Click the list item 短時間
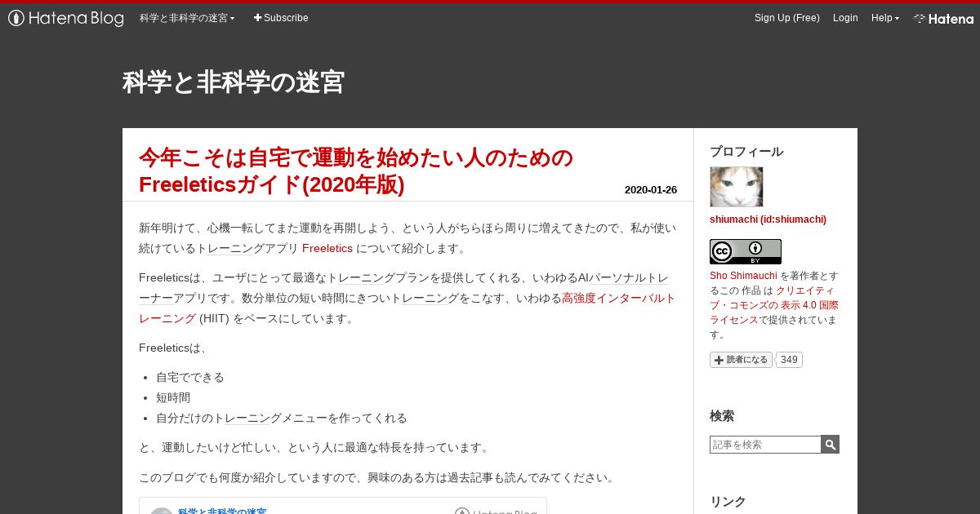 click(173, 397)
